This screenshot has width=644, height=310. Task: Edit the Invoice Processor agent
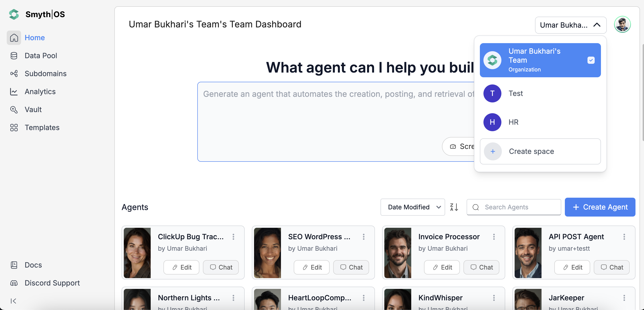coord(442,267)
